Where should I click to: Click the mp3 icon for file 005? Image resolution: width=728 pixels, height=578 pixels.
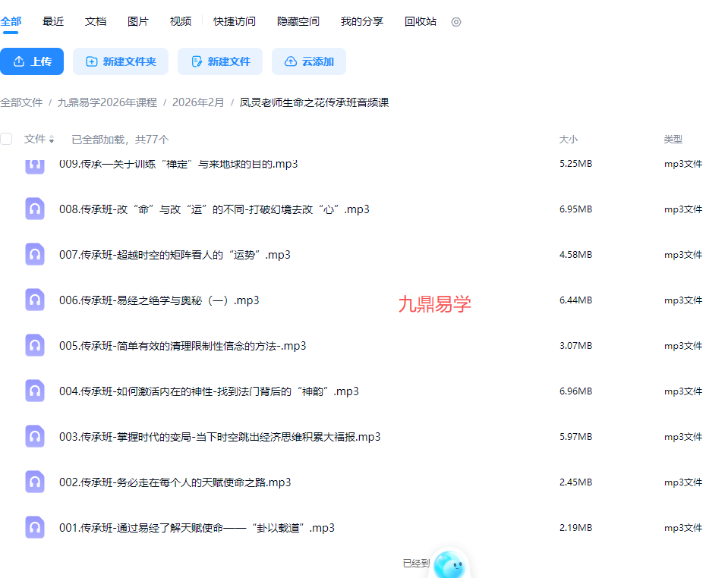point(34,346)
